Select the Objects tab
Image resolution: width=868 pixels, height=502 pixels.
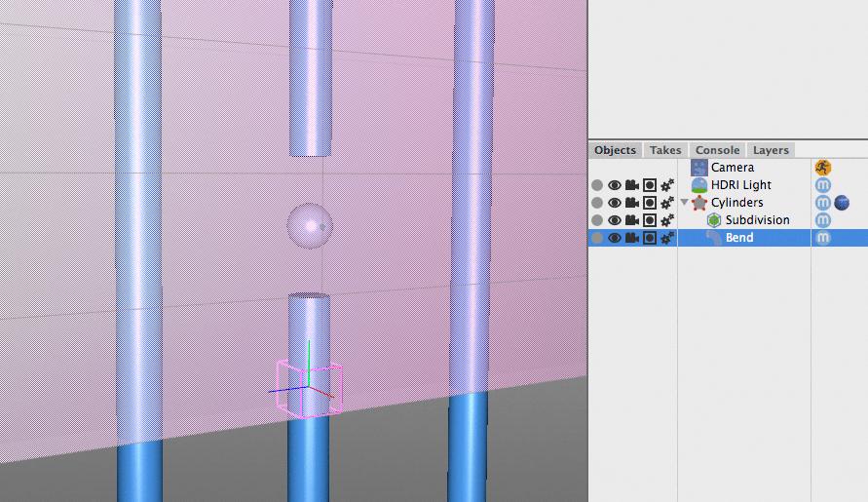coord(615,150)
